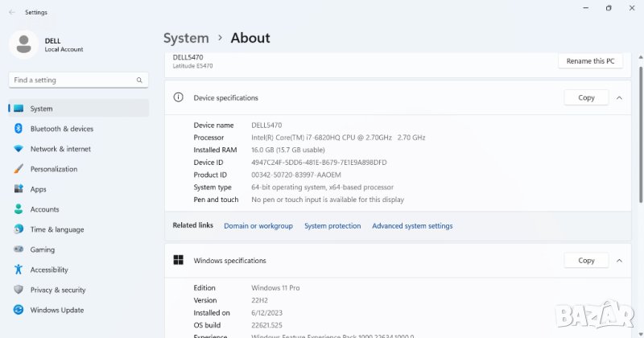The height and width of the screenshot is (338, 644).
Task: Open the Apps sidebar icon
Action: [19, 189]
